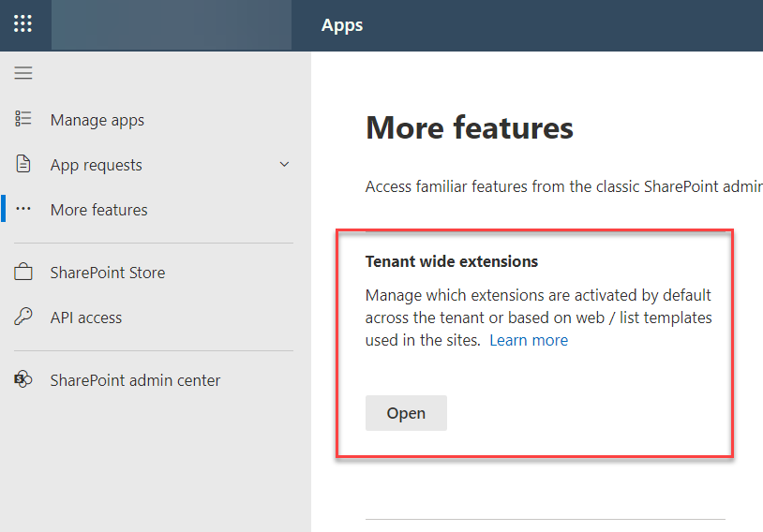The image size is (763, 532).
Task: Click the API access key icon
Action: pos(22,317)
